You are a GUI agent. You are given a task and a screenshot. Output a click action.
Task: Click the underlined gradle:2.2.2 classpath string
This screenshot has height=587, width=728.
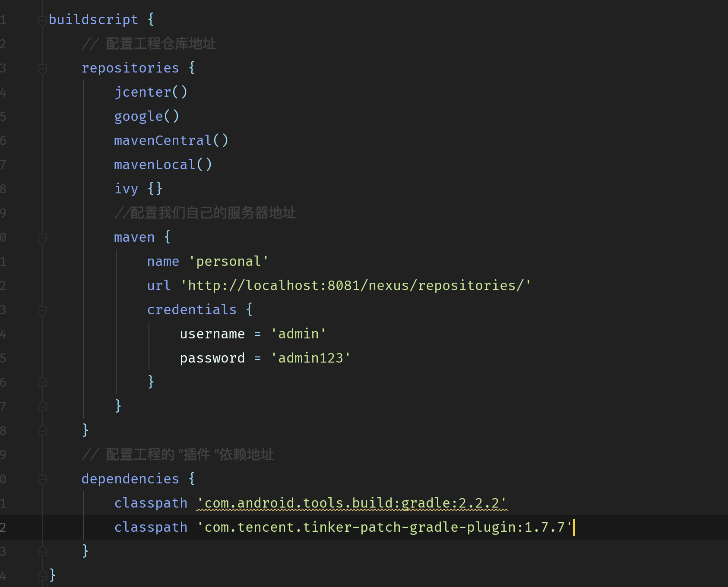351,503
